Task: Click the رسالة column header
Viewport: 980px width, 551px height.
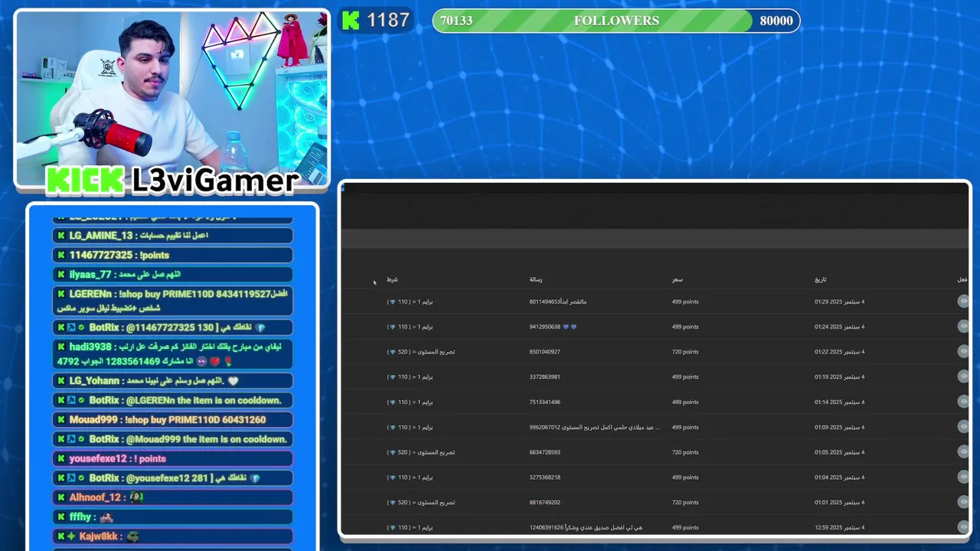Action: coord(536,279)
